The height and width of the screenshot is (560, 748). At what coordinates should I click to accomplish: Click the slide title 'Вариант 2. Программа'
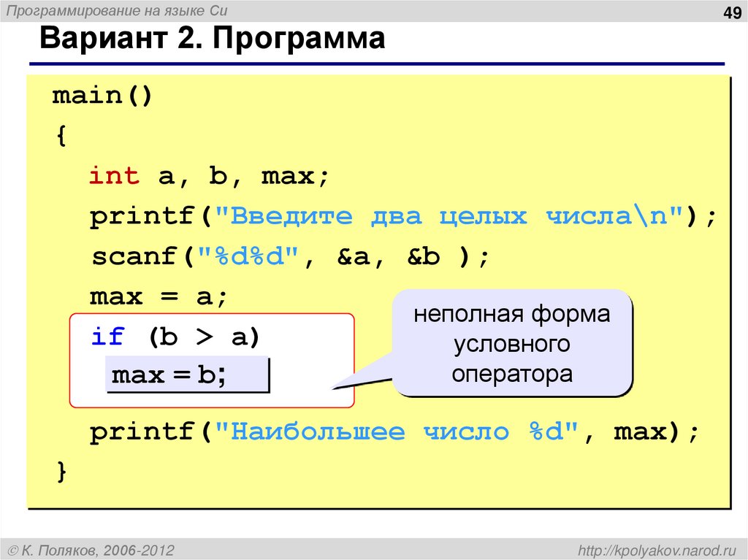(213, 38)
